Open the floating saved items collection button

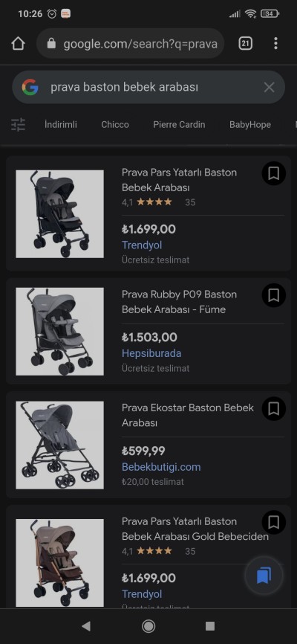(x=264, y=576)
